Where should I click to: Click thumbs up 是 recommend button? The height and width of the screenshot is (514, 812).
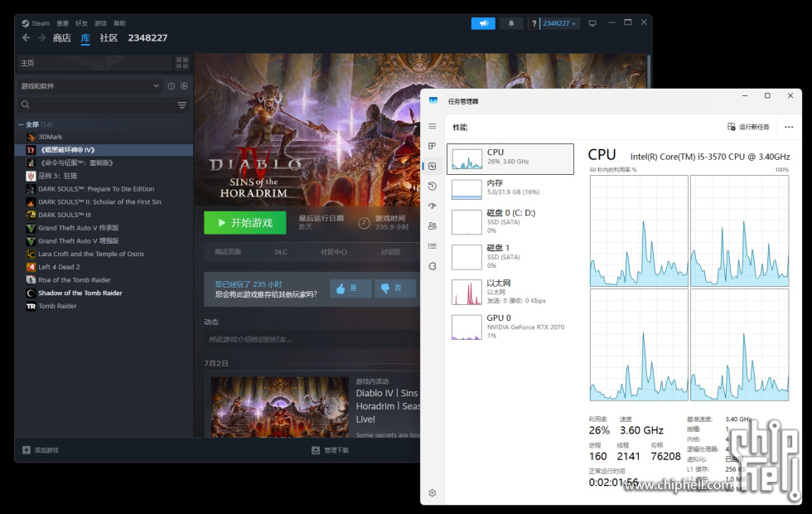(x=350, y=289)
